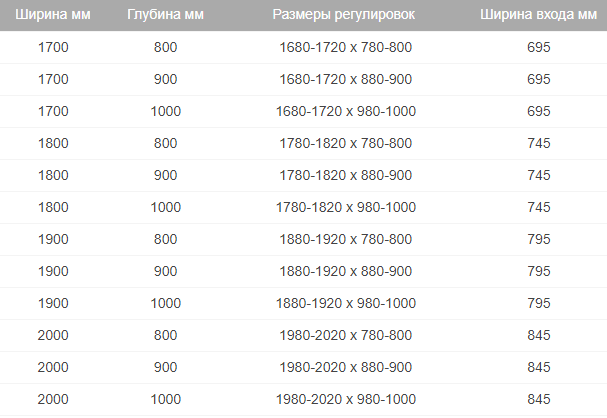Select the '1980-2020 x 980-1000' cell
This screenshot has width=607, height=418.
point(345,399)
